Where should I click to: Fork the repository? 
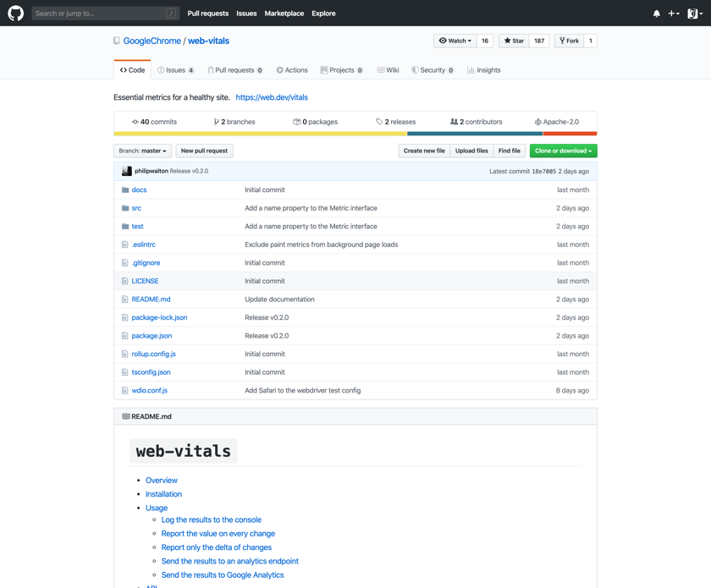coord(569,41)
